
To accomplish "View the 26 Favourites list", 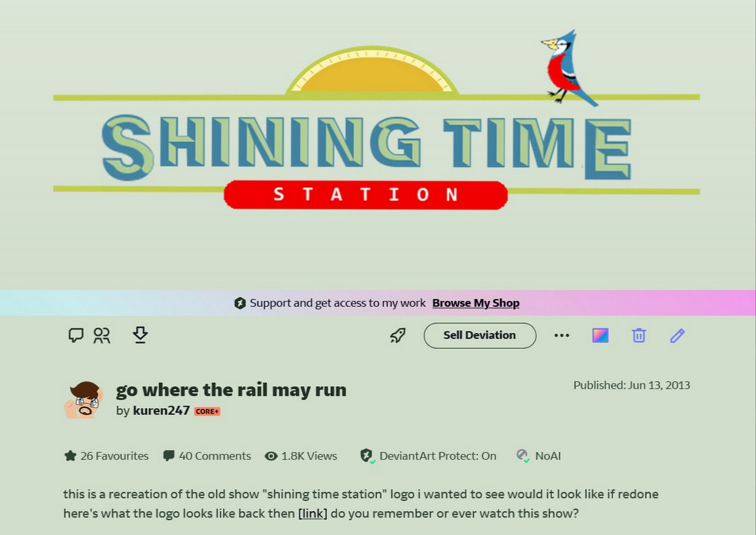I will tap(106, 456).
